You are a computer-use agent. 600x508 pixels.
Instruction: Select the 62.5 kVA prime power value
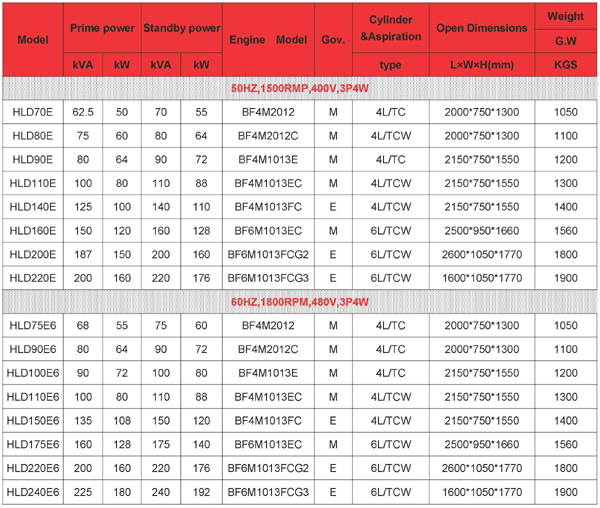click(x=84, y=113)
